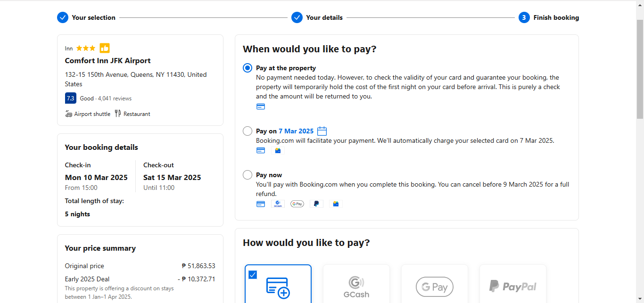
Task: Click the 7.3 review score badge
Action: 71,98
